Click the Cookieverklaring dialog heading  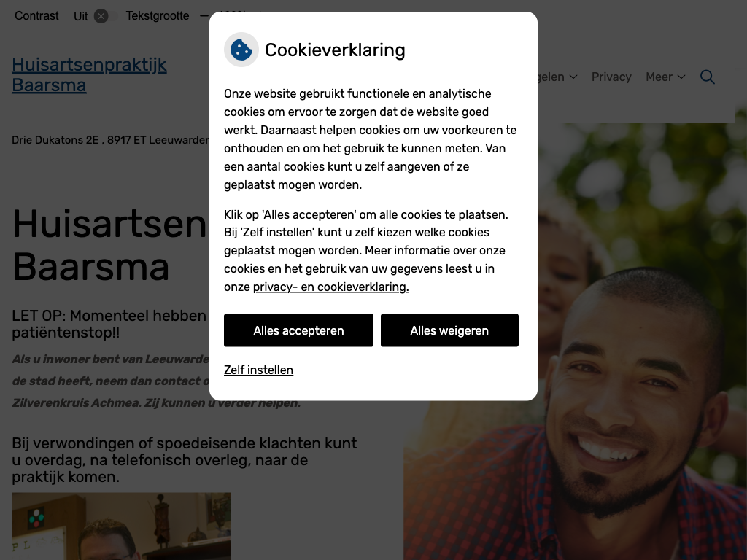pos(335,50)
